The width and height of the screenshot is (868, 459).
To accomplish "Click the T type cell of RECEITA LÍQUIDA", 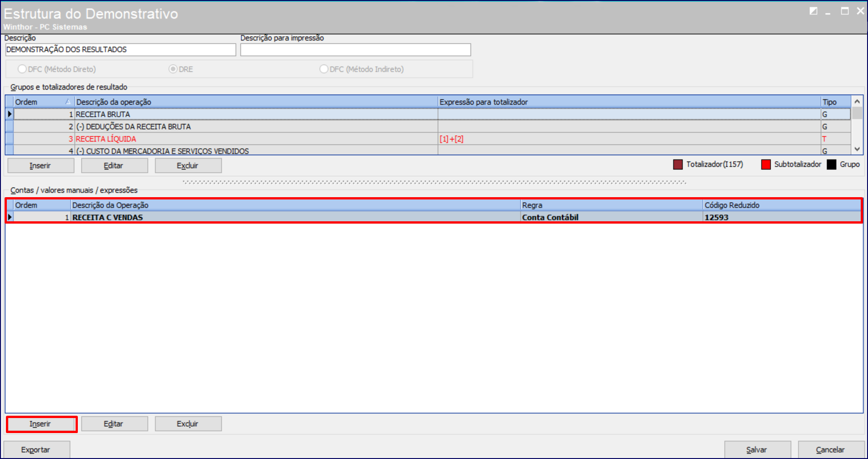I will pos(836,139).
